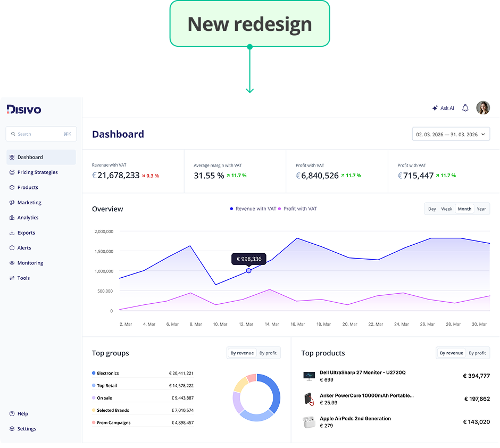500x448 pixels.
Task: Click the 31.55 % average margin value
Action: coord(209,176)
